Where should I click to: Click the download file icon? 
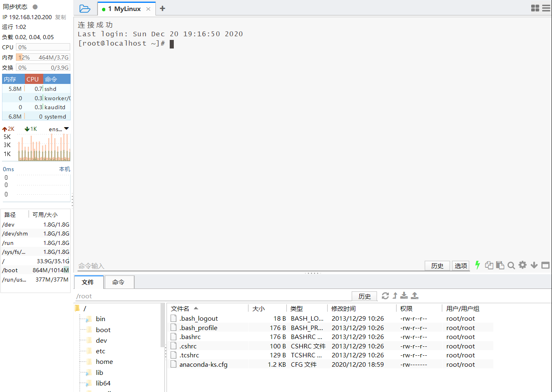coord(404,296)
